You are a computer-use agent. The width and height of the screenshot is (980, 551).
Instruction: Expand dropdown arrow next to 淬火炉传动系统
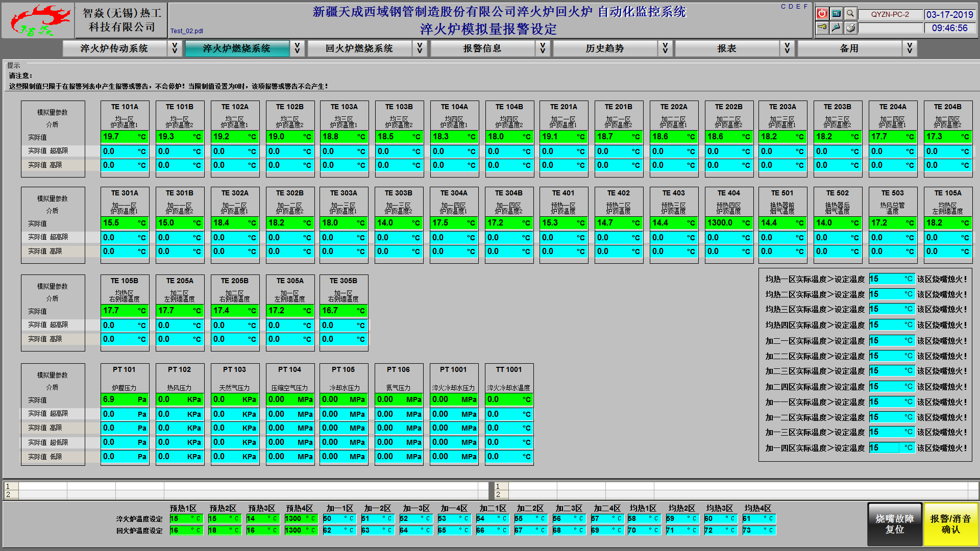point(175,48)
